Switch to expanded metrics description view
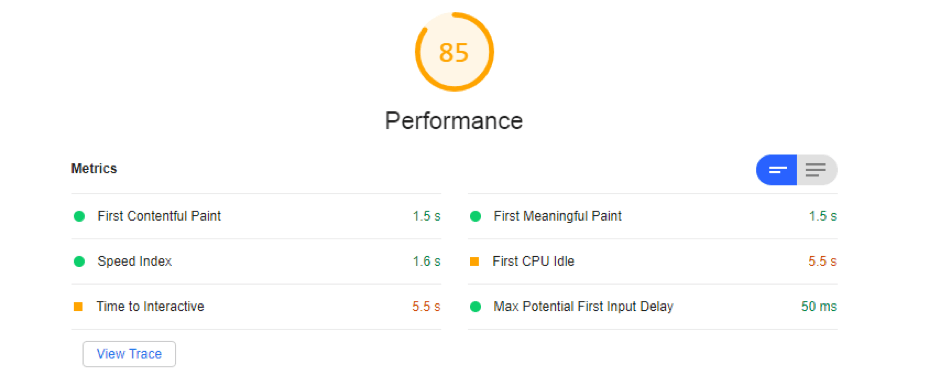 click(816, 170)
